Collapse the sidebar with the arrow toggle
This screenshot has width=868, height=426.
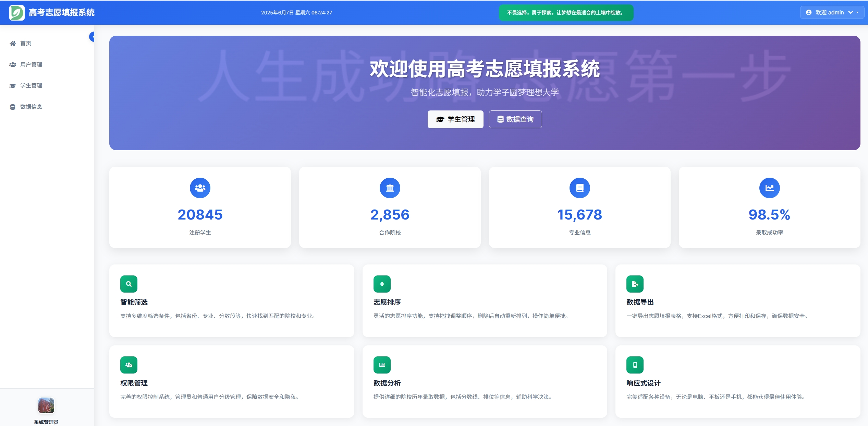click(x=92, y=37)
